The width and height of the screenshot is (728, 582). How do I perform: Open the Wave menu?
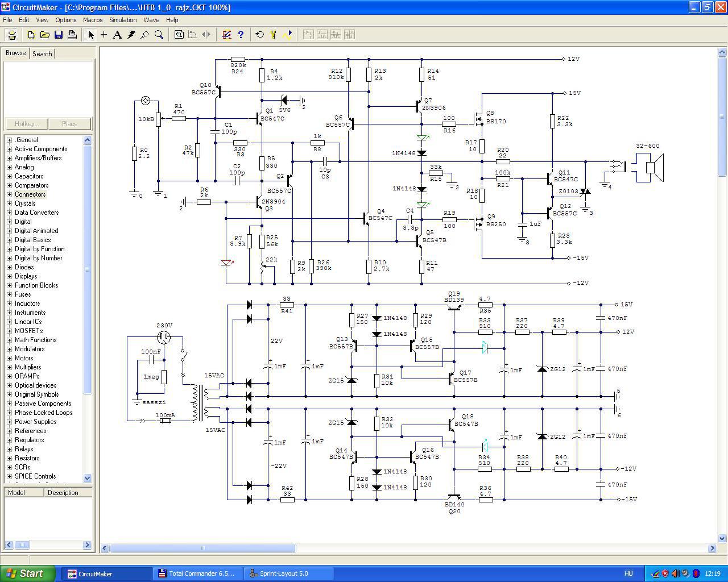(151, 20)
